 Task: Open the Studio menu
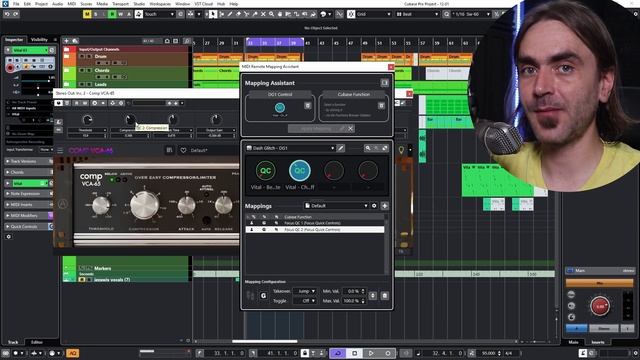coord(139,4)
